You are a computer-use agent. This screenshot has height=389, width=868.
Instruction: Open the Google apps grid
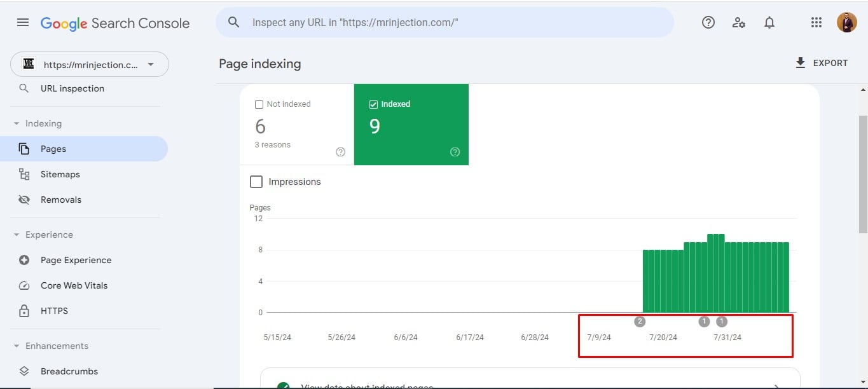point(816,23)
